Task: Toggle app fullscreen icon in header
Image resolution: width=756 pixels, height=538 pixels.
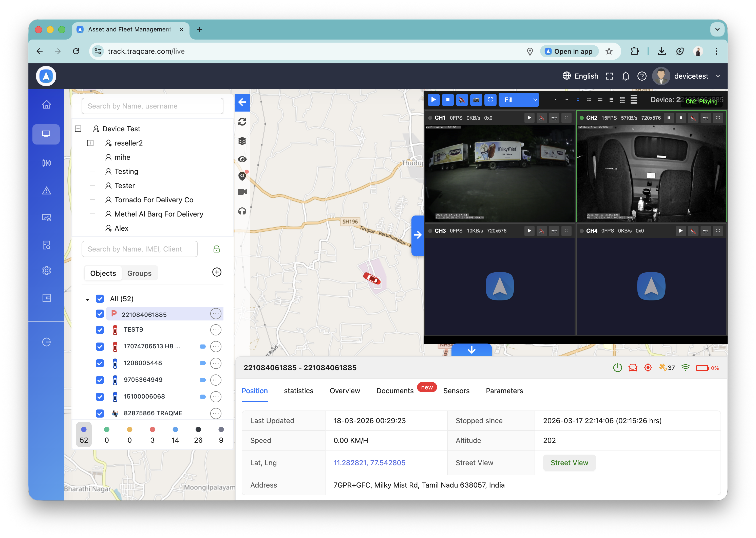Action: click(x=610, y=76)
